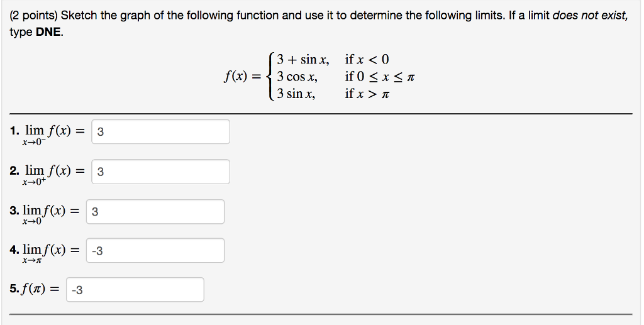Focus the limit x→π answer field
Viewport: 644px width, 325px height.
point(155,250)
